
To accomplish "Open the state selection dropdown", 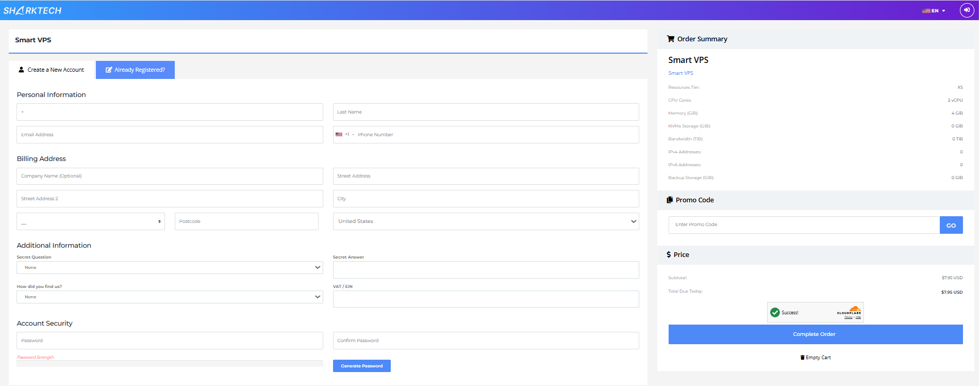I will [91, 221].
